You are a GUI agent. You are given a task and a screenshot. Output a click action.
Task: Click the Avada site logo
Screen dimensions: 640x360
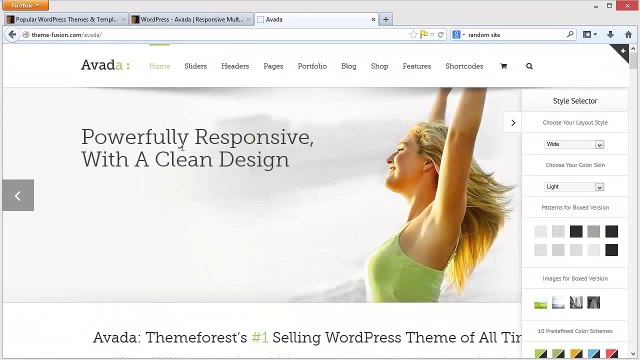(105, 65)
